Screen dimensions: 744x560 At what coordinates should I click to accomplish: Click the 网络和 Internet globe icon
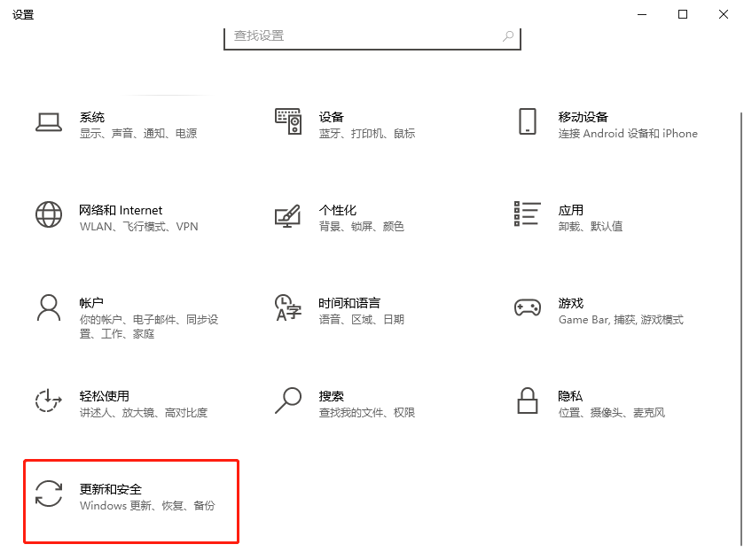(48, 215)
